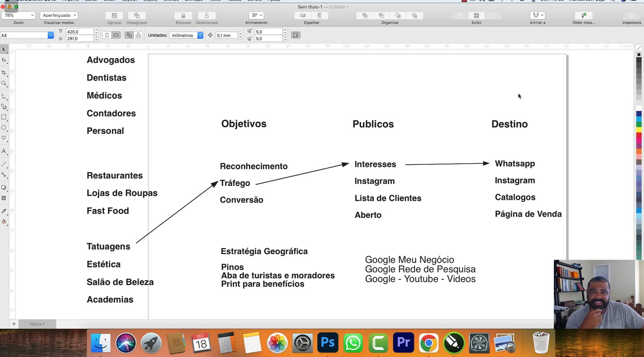The image size is (644, 357).
Task: Select the Zoom magnifier tool
Action: click(4, 84)
